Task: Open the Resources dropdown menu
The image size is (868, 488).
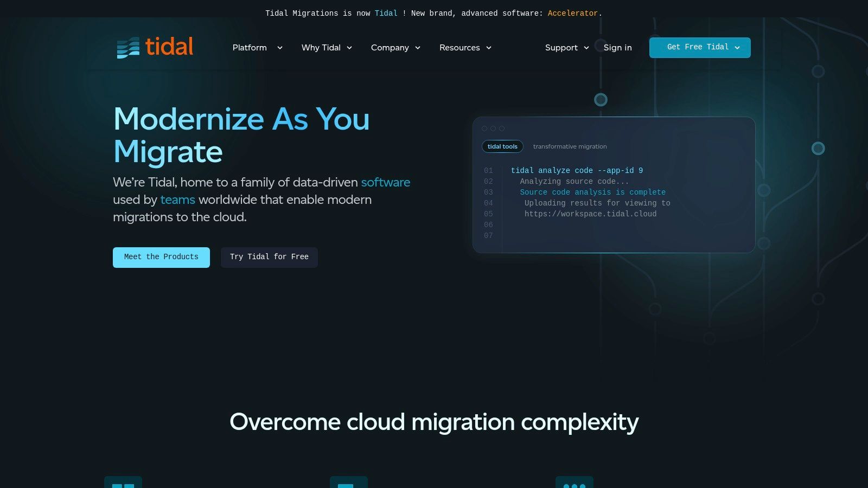Action: 465,48
